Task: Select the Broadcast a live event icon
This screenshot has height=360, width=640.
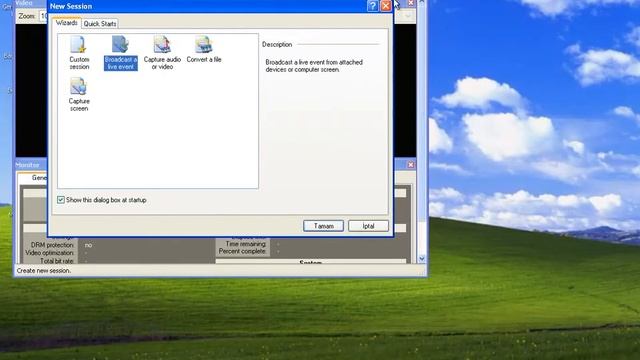Action: pyautogui.click(x=120, y=52)
